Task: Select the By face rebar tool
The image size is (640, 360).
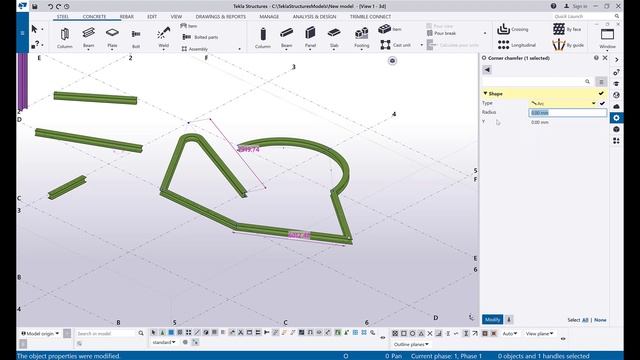Action: click(567, 29)
